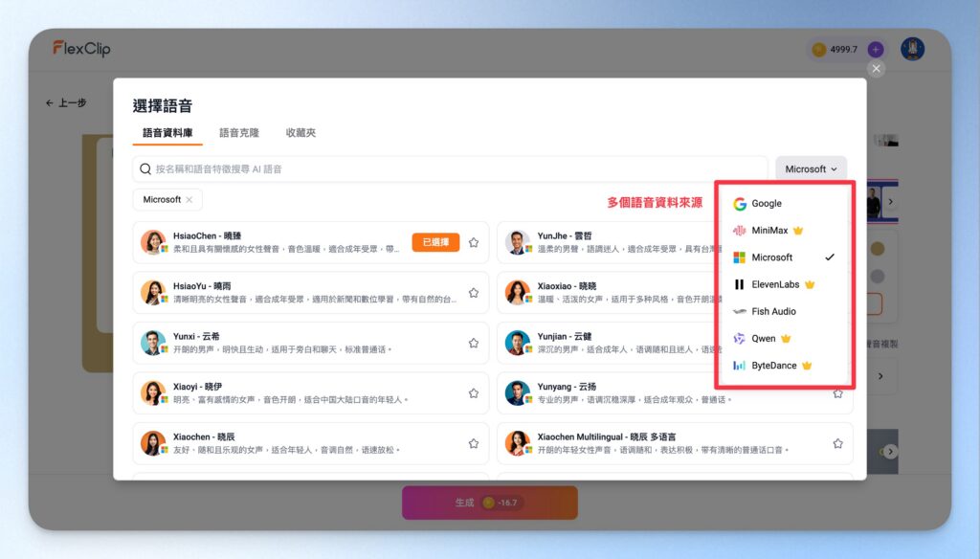This screenshot has width=980, height=559.
Task: Choose ElevenLabs voice source
Action: (x=785, y=284)
